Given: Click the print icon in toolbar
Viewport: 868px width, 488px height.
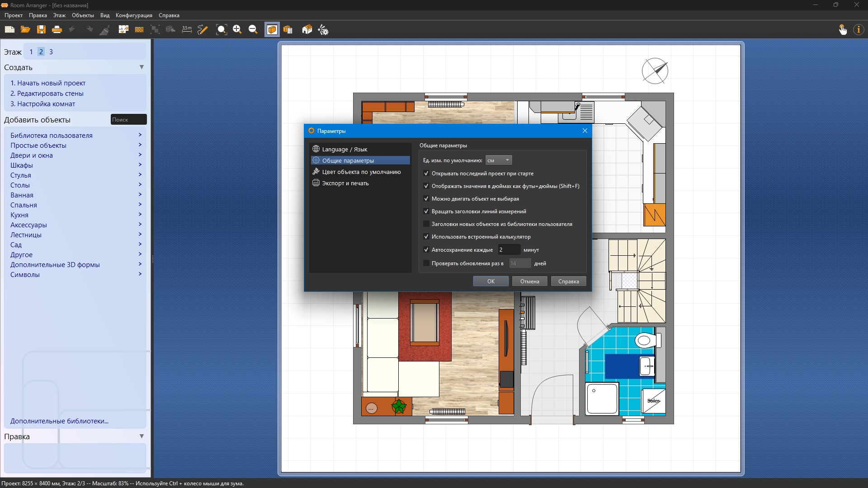Looking at the screenshot, I should tap(57, 30).
